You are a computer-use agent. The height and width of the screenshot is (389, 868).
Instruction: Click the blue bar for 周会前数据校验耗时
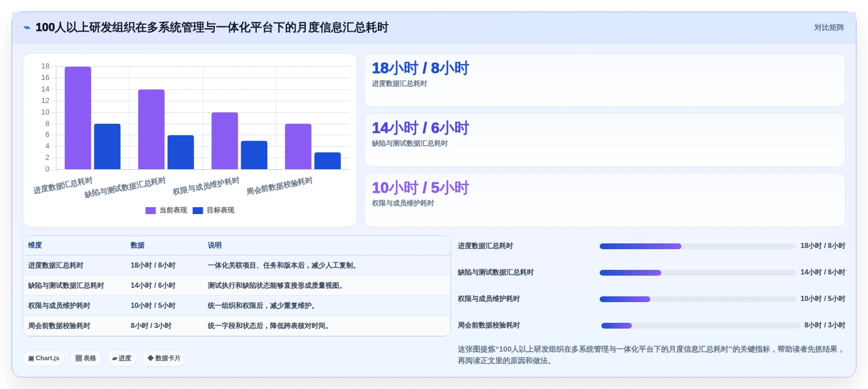coord(328,161)
